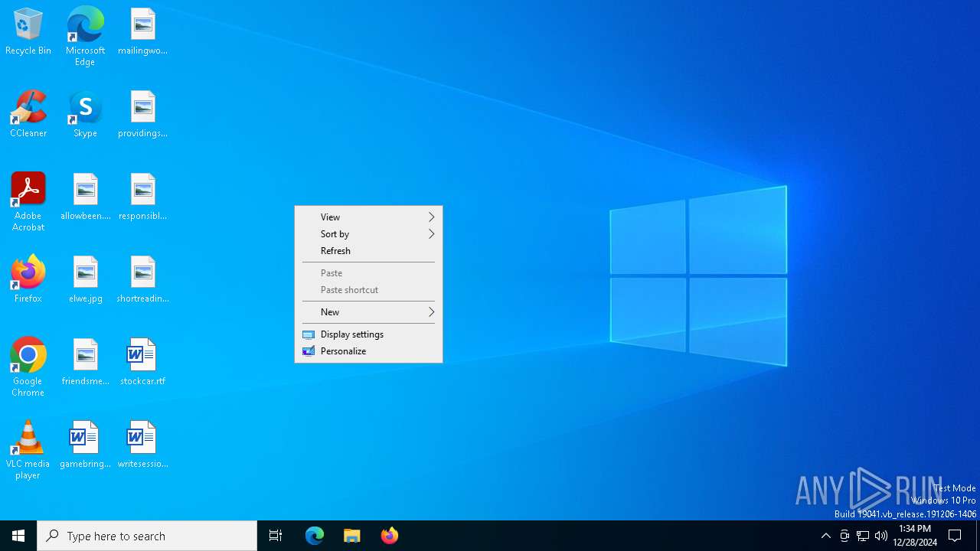The width and height of the screenshot is (980, 551).
Task: Open Display settings from context menu
Action: tap(368, 334)
